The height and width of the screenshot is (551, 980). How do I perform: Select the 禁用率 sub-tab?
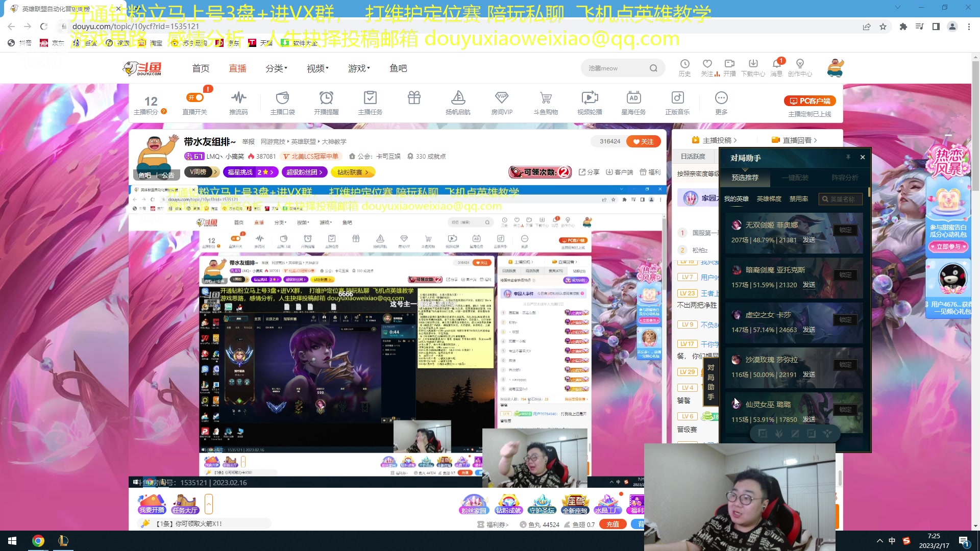[x=799, y=199]
